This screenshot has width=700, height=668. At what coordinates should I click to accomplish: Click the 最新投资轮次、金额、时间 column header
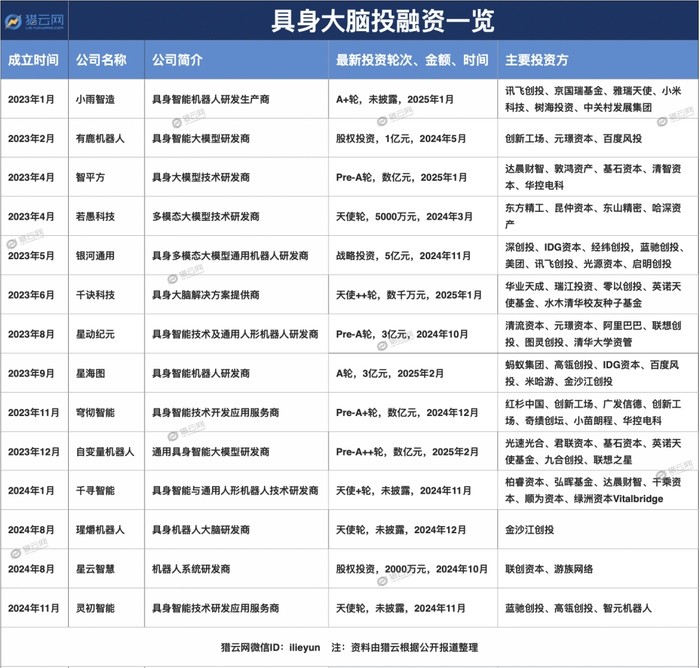pos(412,60)
